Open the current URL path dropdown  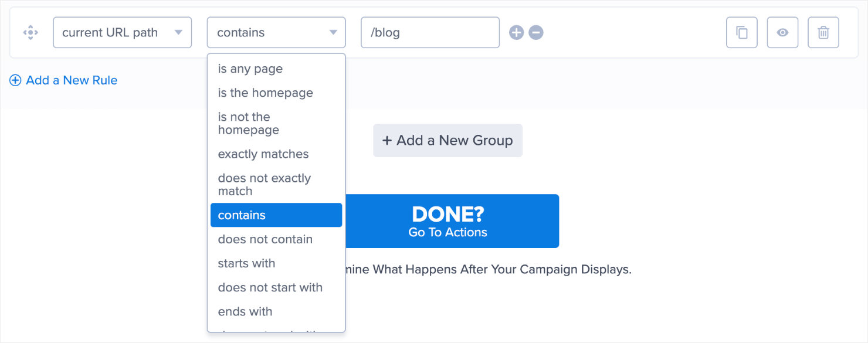pyautogui.click(x=122, y=33)
